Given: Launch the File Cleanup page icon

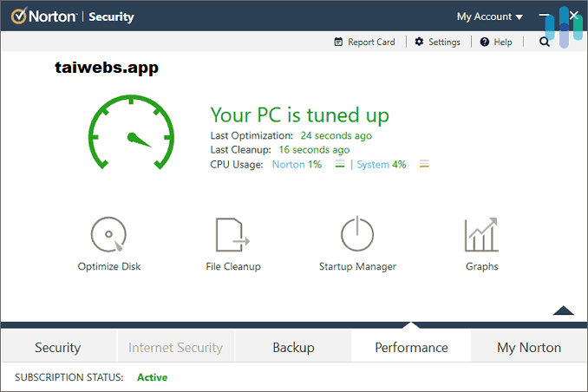Looking at the screenshot, I should coord(233,234).
